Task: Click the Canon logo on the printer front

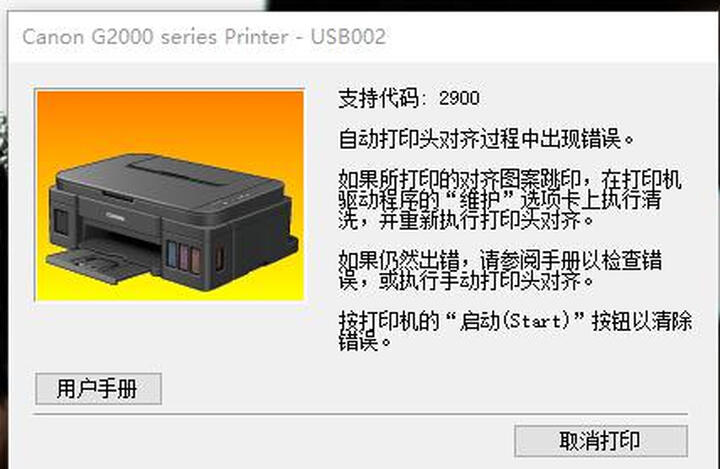Action: [114, 215]
